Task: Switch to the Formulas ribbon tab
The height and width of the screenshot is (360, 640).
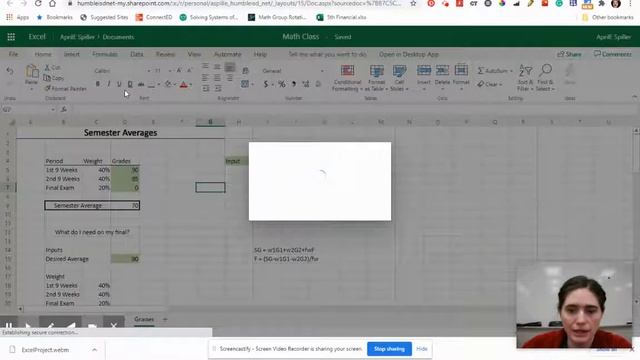Action: coord(105,54)
